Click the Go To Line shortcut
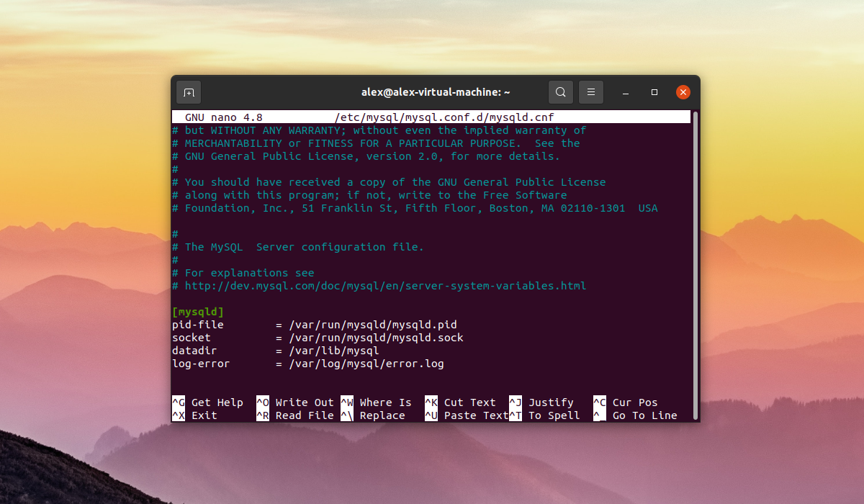 pos(635,415)
